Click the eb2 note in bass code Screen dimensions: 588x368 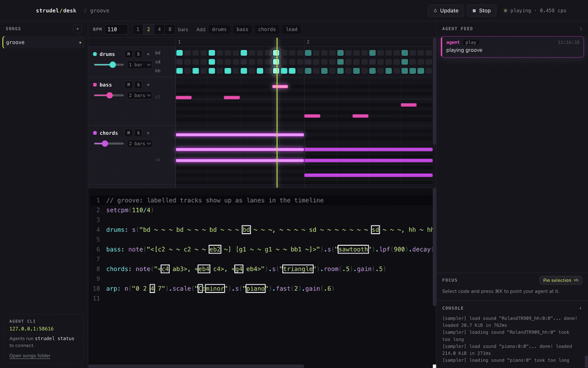pos(215,249)
